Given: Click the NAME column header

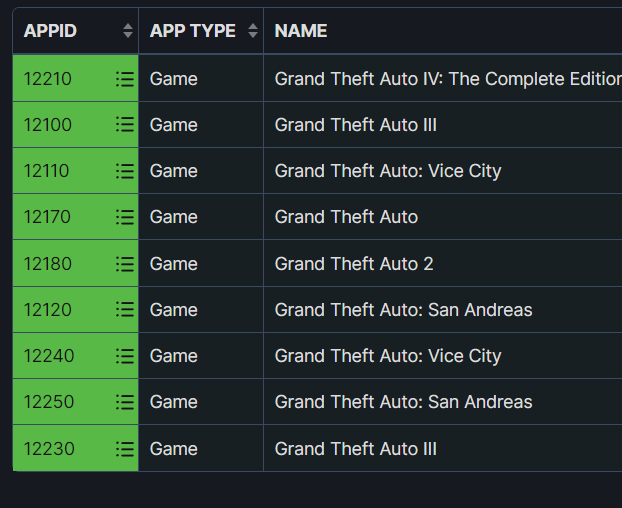Looking at the screenshot, I should pyautogui.click(x=301, y=31).
